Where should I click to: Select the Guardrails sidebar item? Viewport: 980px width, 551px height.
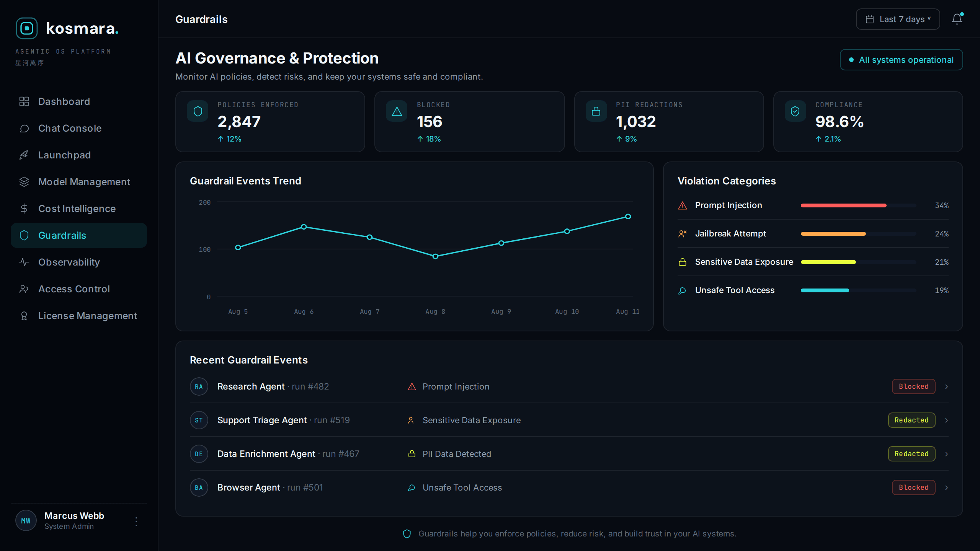pyautogui.click(x=79, y=235)
